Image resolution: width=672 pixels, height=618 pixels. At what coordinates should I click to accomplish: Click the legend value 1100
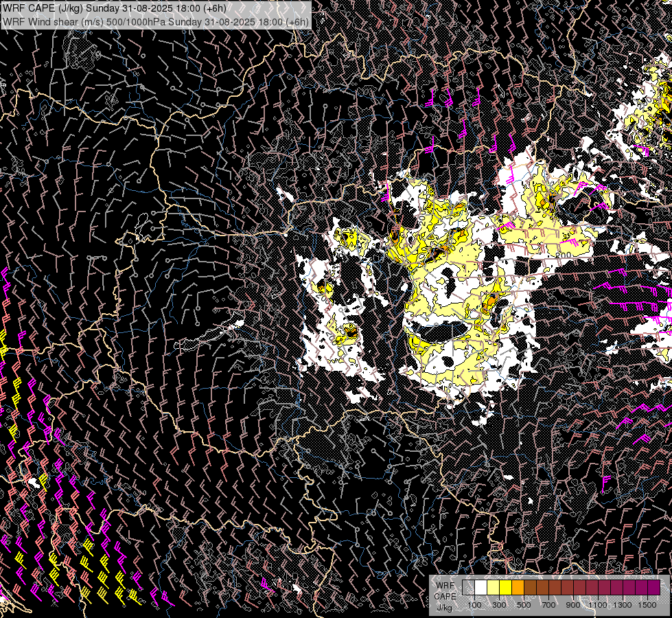[598, 605]
